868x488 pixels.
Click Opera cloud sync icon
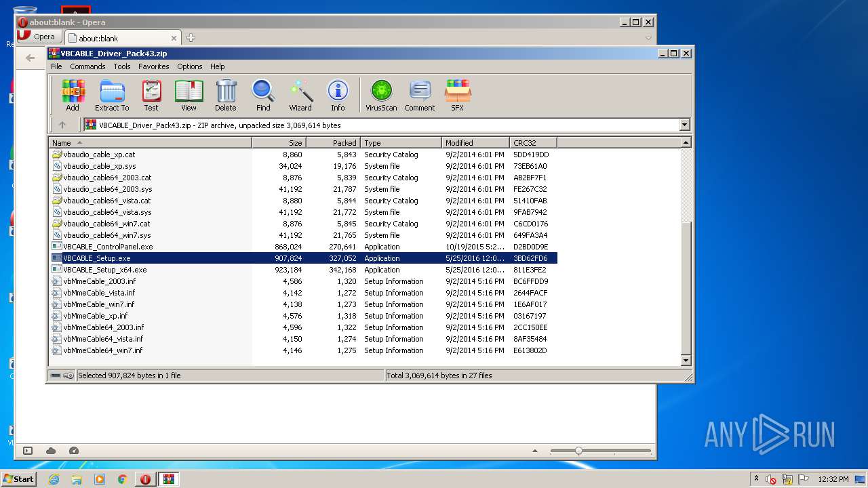coord(51,451)
